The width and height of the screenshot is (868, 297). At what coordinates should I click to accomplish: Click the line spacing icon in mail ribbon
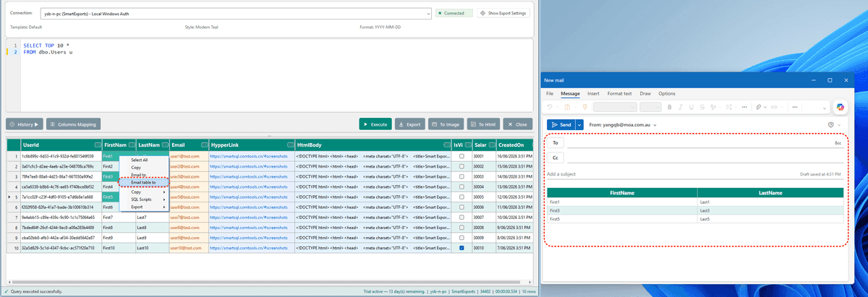click(728, 107)
